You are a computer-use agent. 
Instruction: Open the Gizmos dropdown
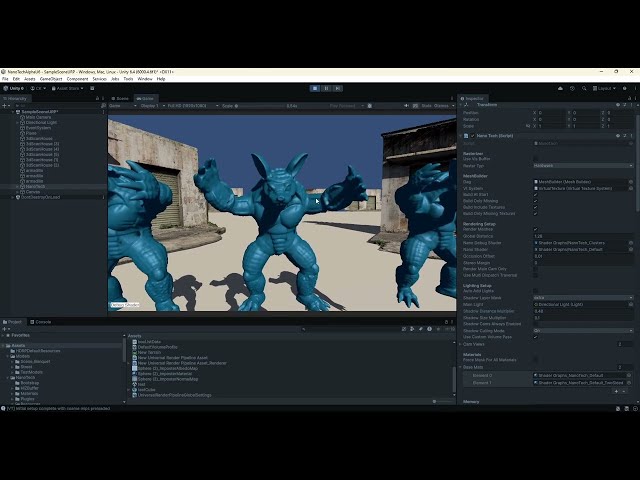pos(444,106)
